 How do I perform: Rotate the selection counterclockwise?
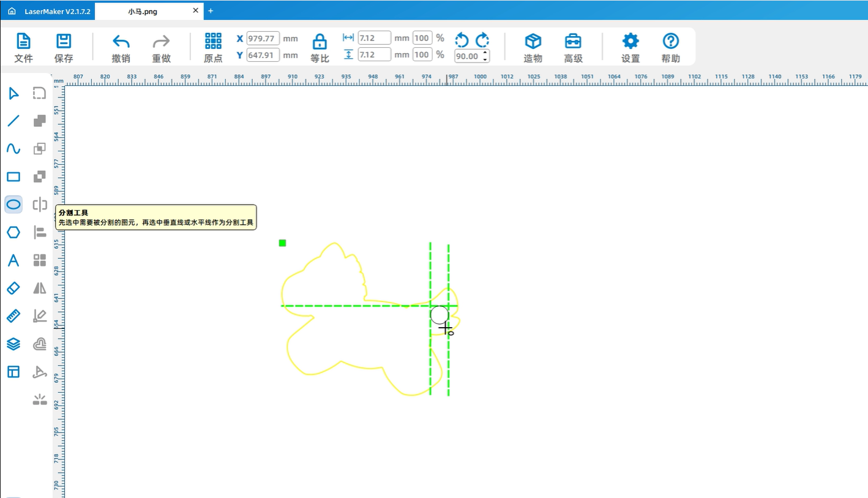[462, 40]
